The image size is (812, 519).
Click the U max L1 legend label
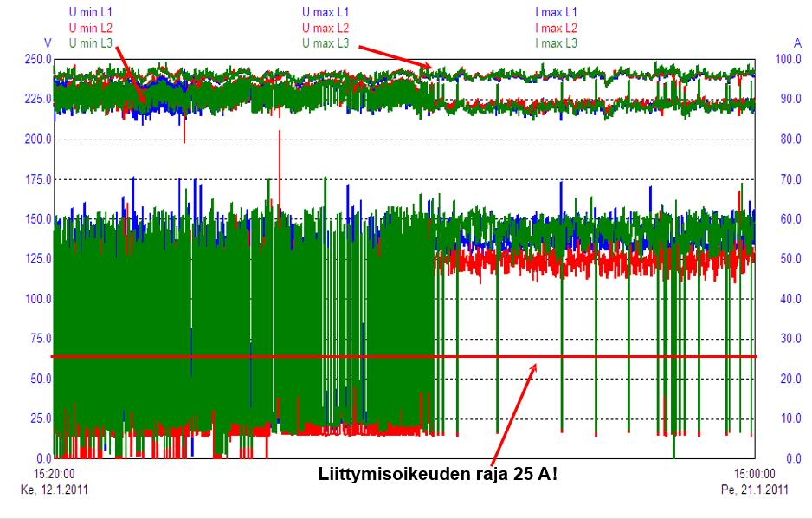[325, 12]
